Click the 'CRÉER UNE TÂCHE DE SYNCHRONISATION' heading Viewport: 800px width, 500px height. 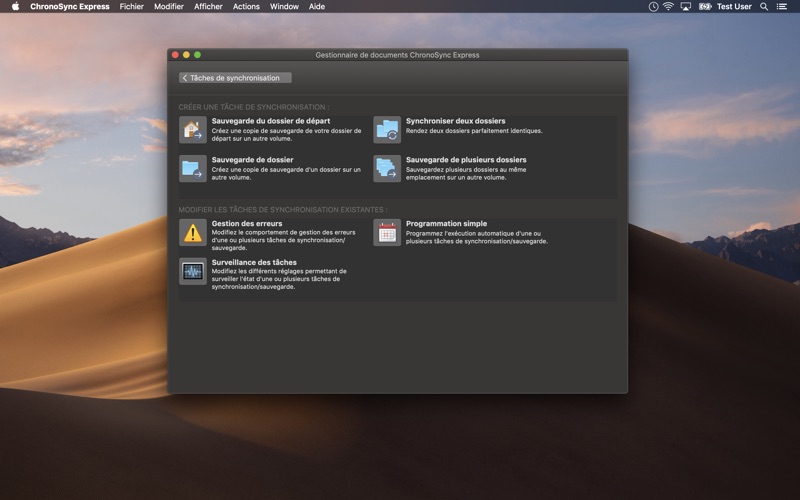click(x=254, y=107)
